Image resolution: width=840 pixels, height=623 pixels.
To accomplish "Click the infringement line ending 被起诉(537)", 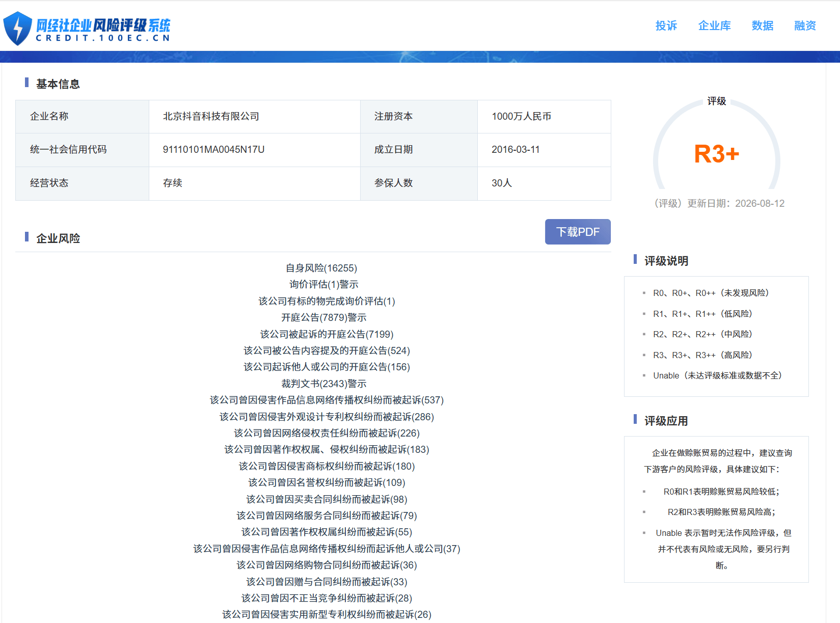I will tap(327, 400).
